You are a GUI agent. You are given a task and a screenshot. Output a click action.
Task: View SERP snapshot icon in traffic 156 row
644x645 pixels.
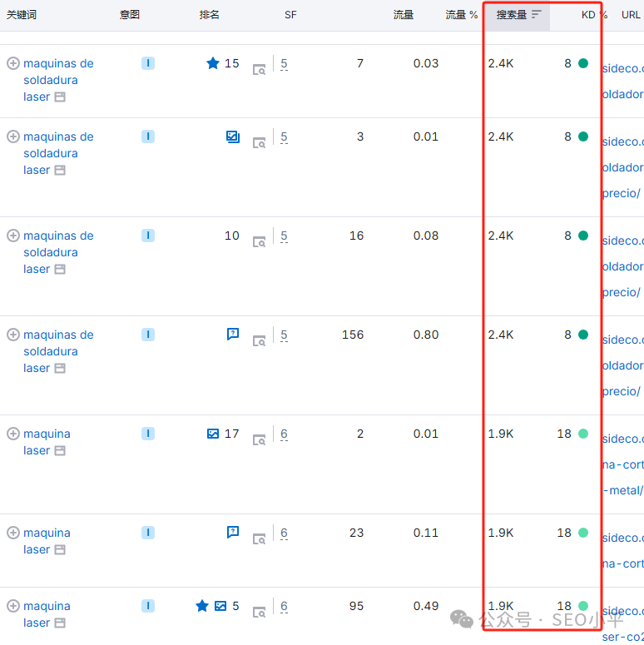(x=259, y=341)
